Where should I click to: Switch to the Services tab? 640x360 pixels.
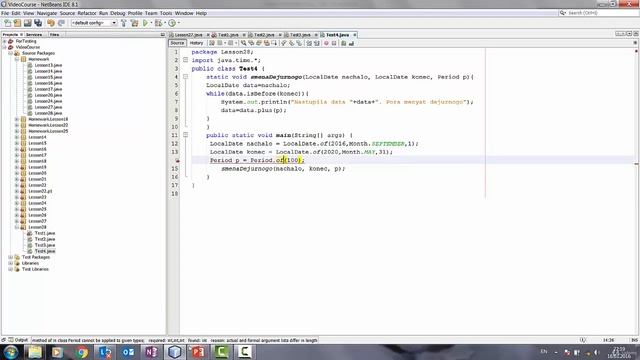[x=34, y=35]
